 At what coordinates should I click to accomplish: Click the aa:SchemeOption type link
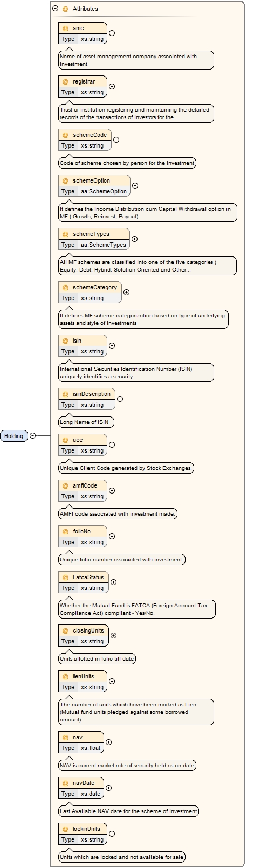[x=104, y=191]
